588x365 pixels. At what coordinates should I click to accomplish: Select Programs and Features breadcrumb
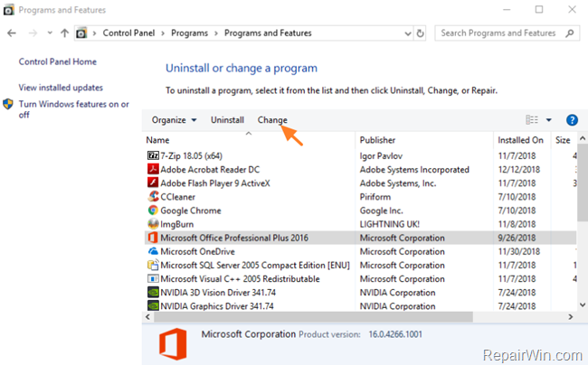tap(268, 33)
